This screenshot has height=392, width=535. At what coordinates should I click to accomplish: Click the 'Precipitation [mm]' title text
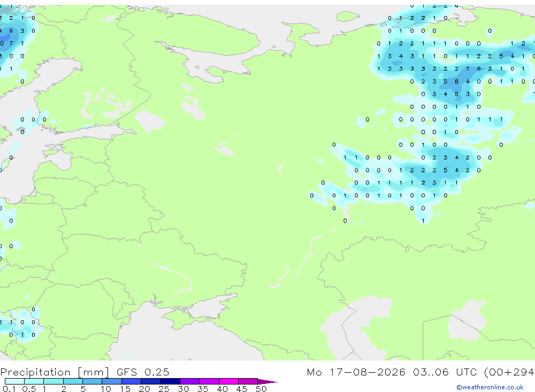click(55, 372)
